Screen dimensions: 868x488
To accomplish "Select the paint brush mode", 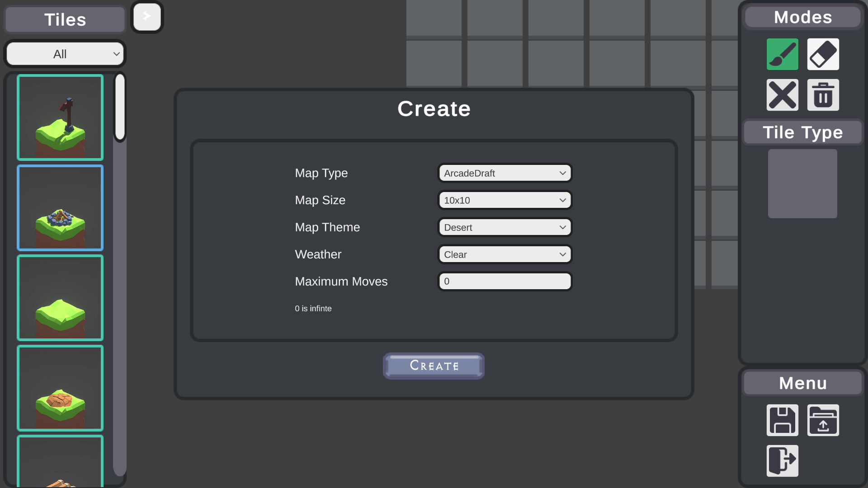I will [x=782, y=54].
